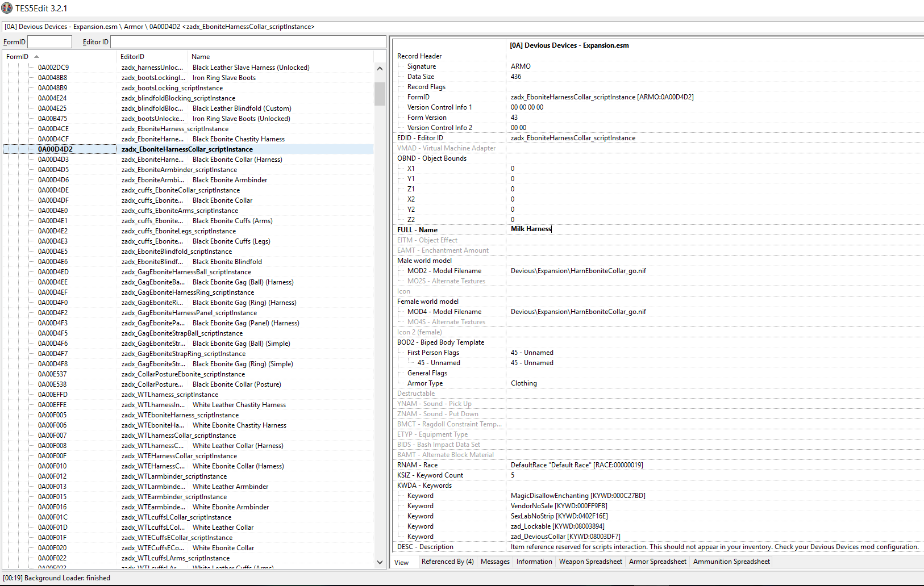Click the DESC - Description value text
Image resolution: width=924 pixels, height=586 pixels.
[714, 547]
